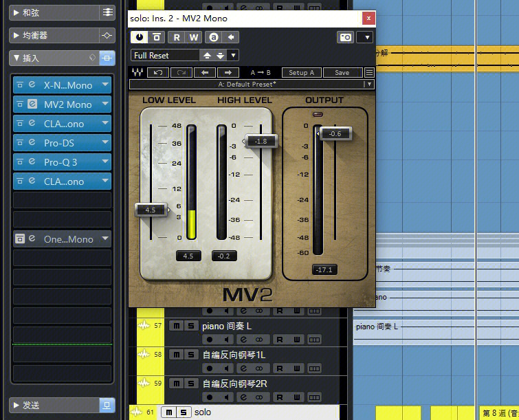Screen dimensions: 519x420
Task: Enable read automation on track 59
Action: tap(280, 397)
